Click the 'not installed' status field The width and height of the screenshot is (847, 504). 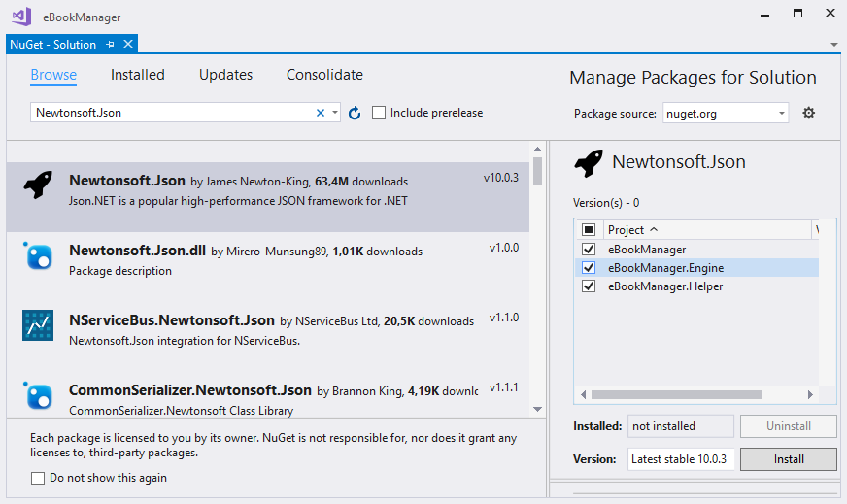[681, 426]
